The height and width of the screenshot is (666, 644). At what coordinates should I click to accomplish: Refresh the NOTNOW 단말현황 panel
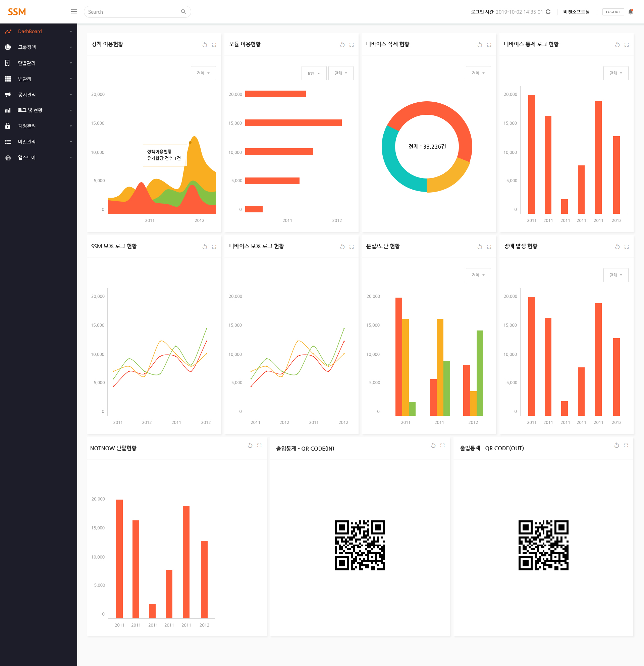[x=250, y=445]
